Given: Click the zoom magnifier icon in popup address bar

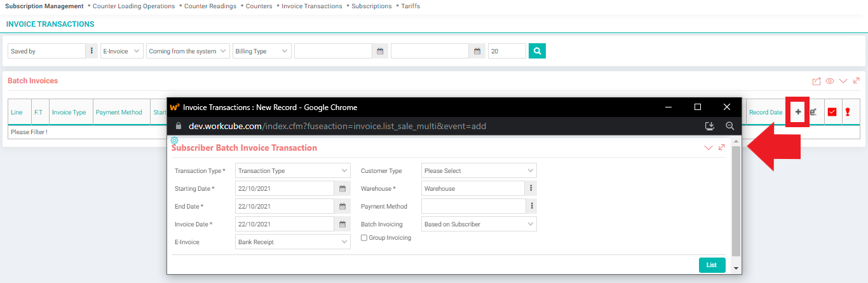Looking at the screenshot, I should coord(729,126).
